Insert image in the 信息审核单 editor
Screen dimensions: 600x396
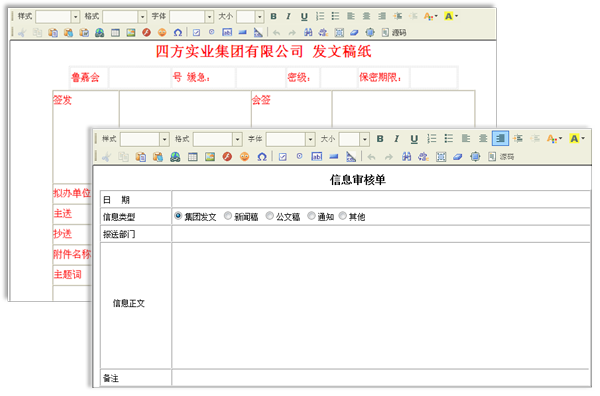tap(210, 157)
